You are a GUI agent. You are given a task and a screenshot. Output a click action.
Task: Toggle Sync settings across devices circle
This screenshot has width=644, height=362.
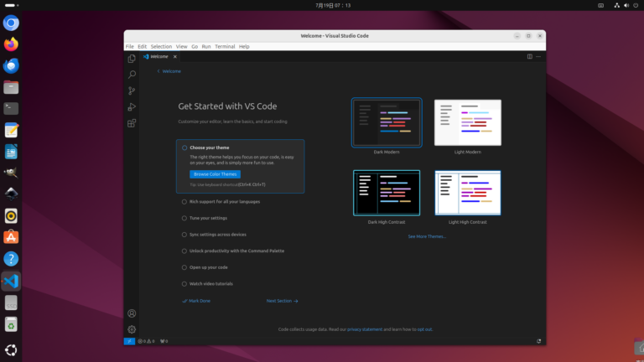[x=184, y=235]
